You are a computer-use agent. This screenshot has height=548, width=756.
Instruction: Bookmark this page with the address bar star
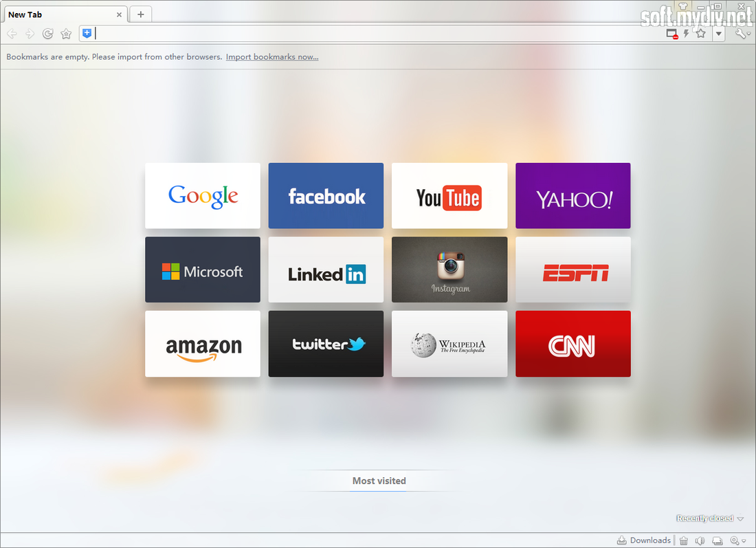(x=701, y=33)
